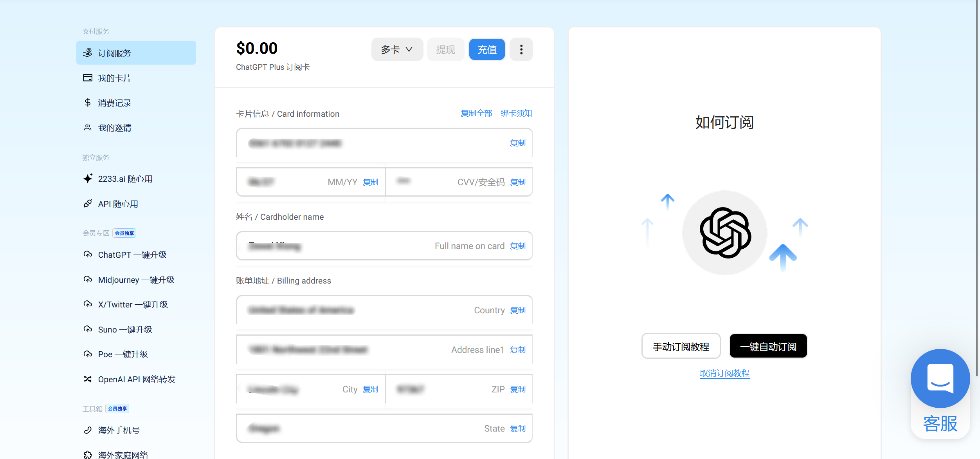
Task: Click the 海外手机号 link icon
Action: point(88,430)
